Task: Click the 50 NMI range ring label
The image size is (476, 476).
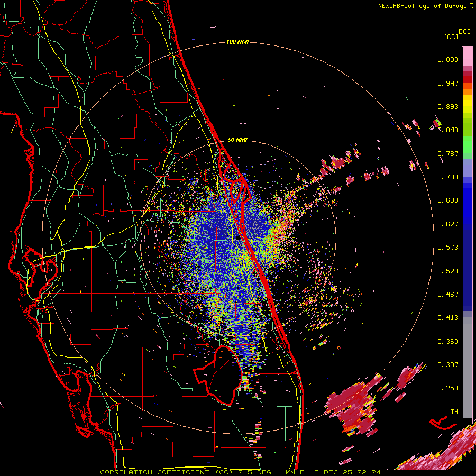Action: 237,140
